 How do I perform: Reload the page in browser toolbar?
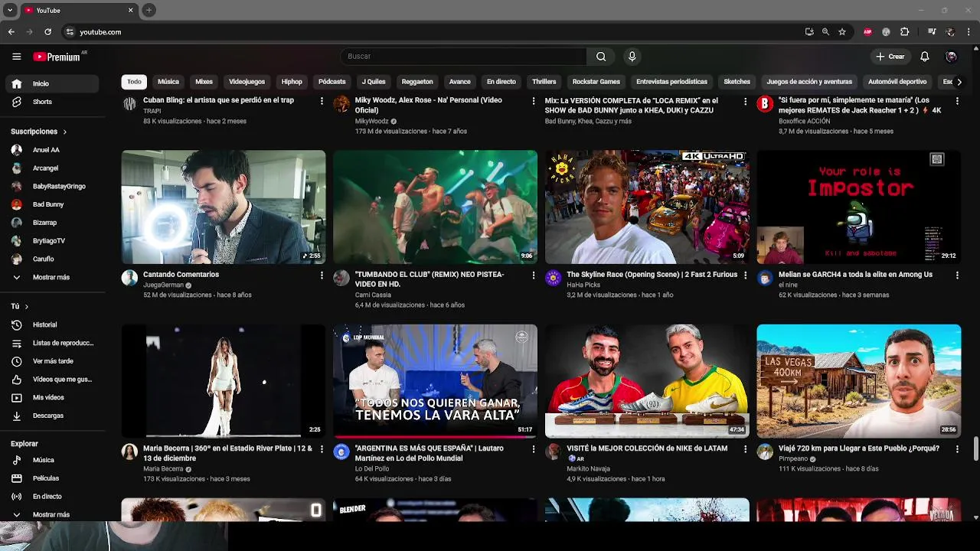[47, 31]
